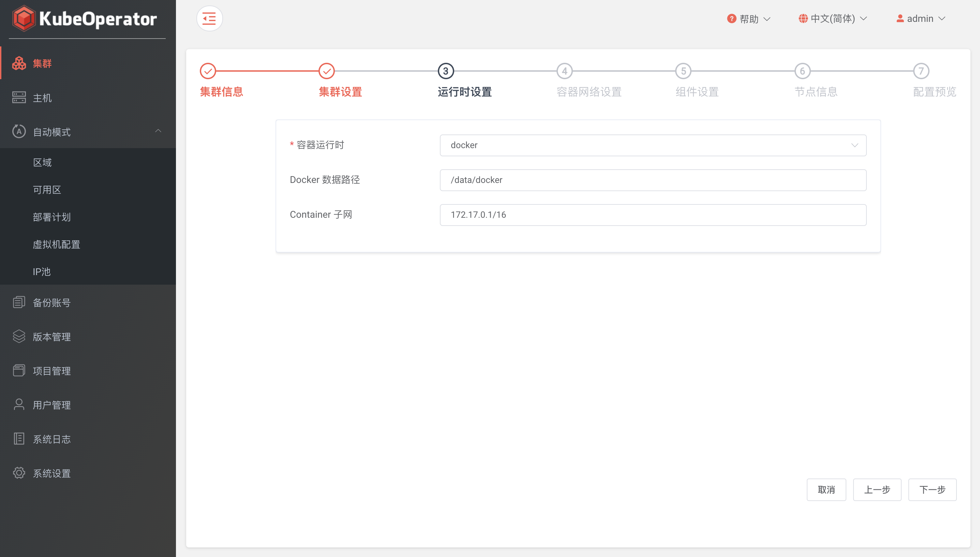980x557 pixels.
Task: Collapse the sidebar with the top-left toggle
Action: (209, 18)
